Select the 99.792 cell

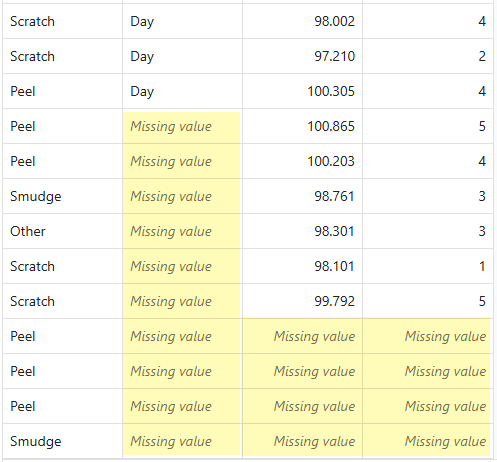click(302, 301)
